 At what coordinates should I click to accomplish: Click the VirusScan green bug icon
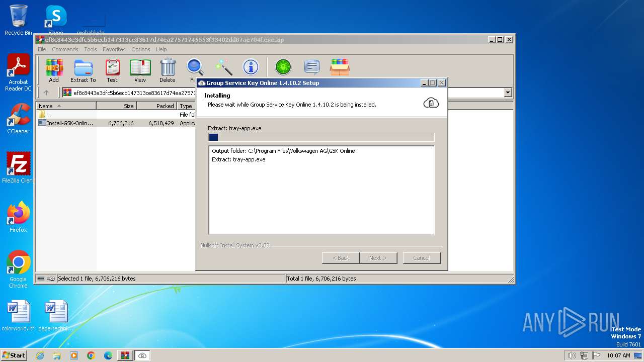283,67
